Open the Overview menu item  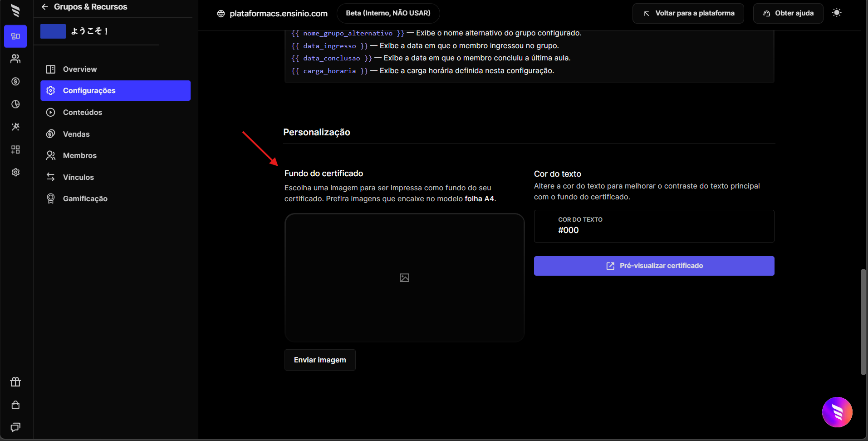[80, 69]
